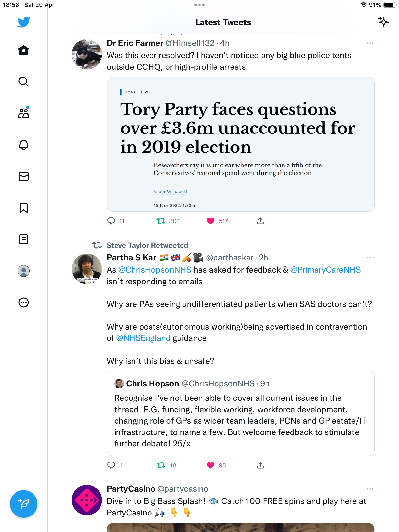Open quoted Chris Hopson tweet
The image size is (399, 532).
[x=240, y=413]
